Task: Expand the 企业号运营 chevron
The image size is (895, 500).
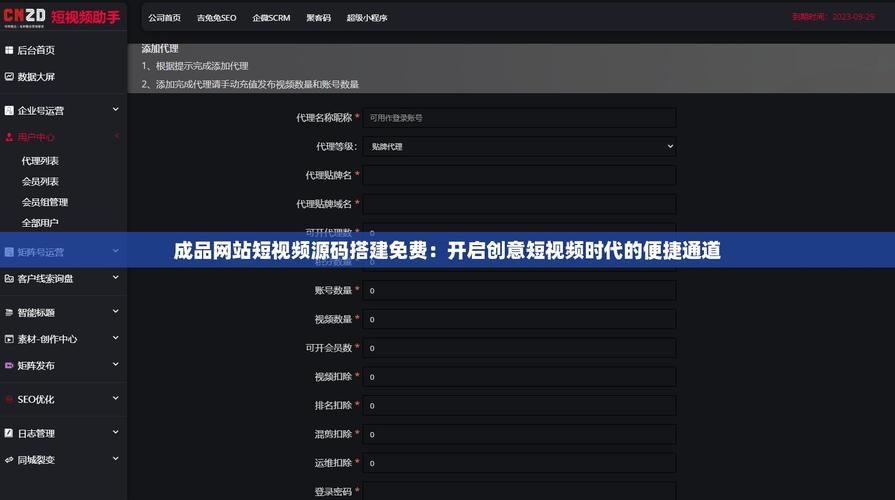Action: 116,109
